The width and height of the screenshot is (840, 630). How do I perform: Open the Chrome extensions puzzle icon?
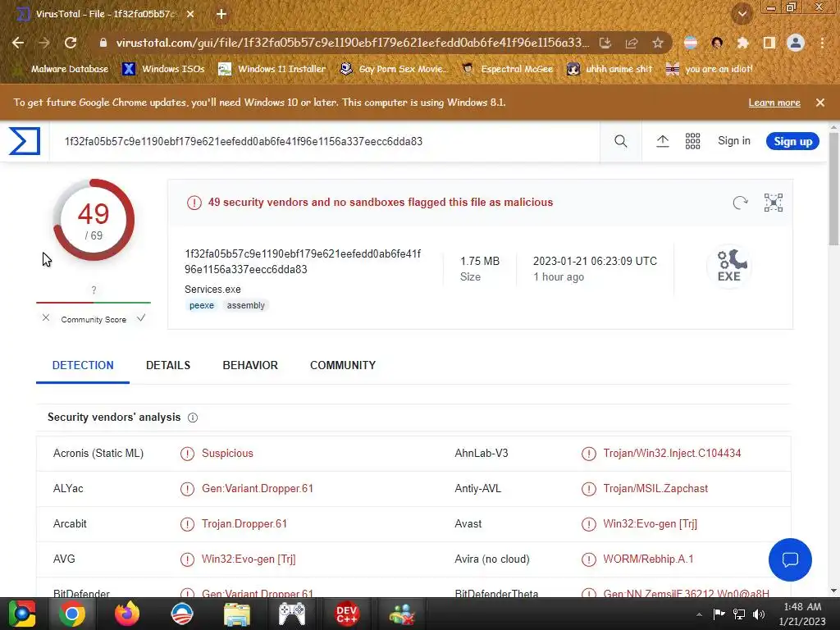[x=743, y=43]
